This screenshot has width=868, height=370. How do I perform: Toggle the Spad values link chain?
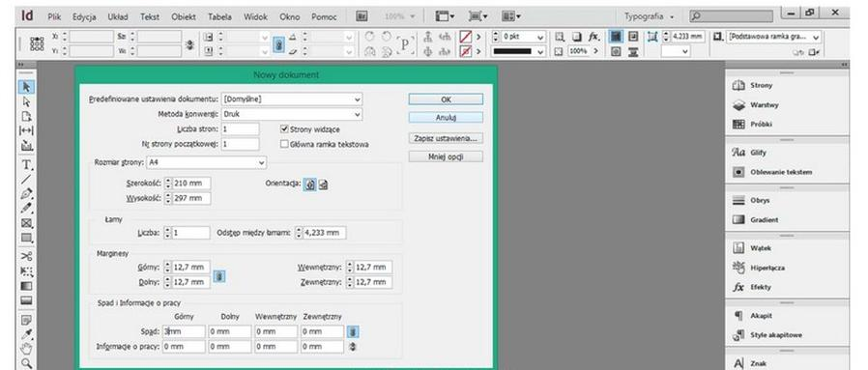pos(353,331)
